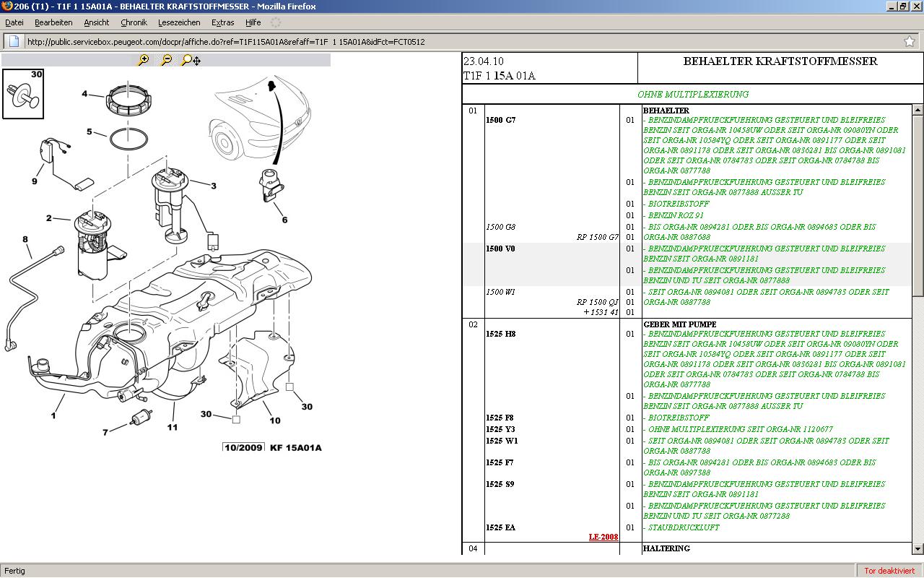Open the Chronik menu
The image size is (924, 578).
tap(134, 22)
